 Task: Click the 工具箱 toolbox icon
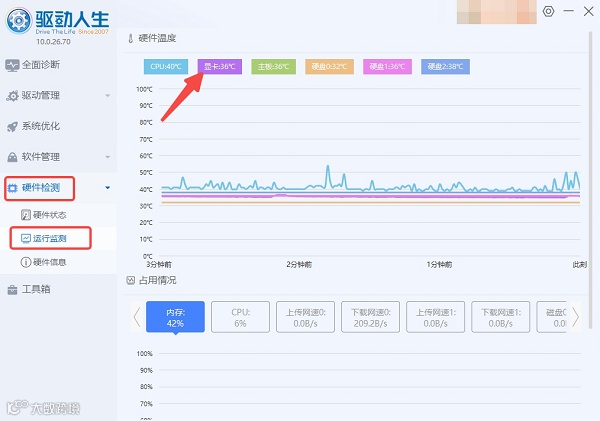click(12, 290)
